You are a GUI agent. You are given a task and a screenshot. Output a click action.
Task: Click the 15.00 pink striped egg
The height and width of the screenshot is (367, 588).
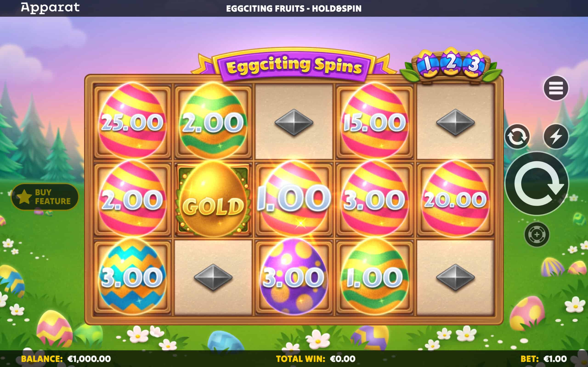[374, 121]
